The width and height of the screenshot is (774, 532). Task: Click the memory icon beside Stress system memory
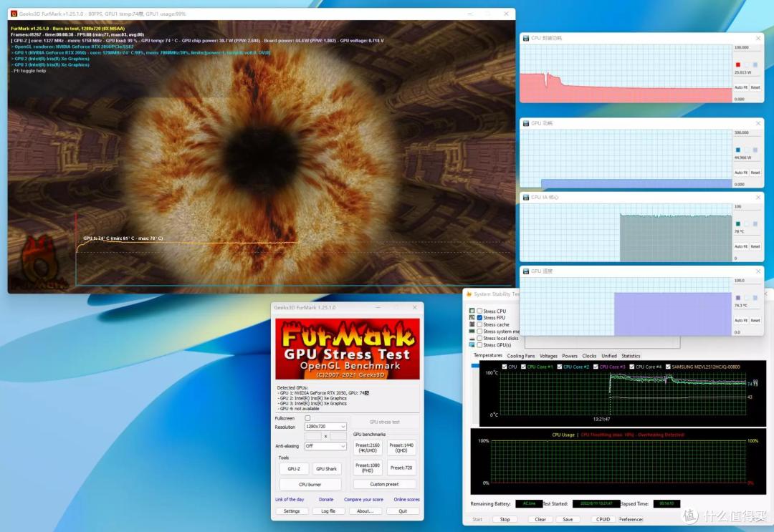(x=472, y=332)
